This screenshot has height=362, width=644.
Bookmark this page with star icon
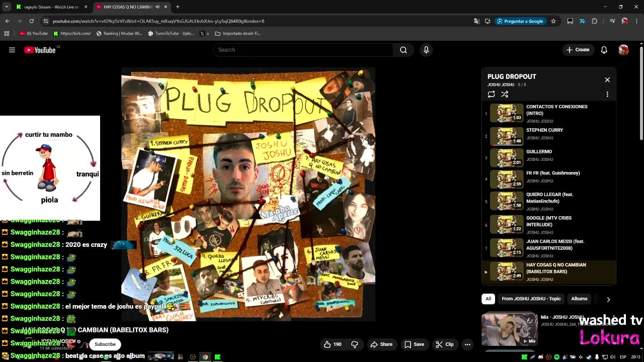click(553, 21)
